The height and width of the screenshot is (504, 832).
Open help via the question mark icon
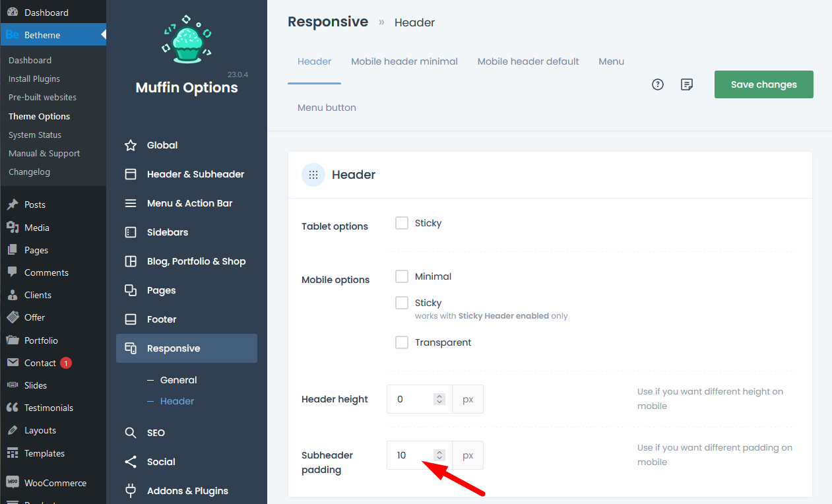click(x=658, y=84)
